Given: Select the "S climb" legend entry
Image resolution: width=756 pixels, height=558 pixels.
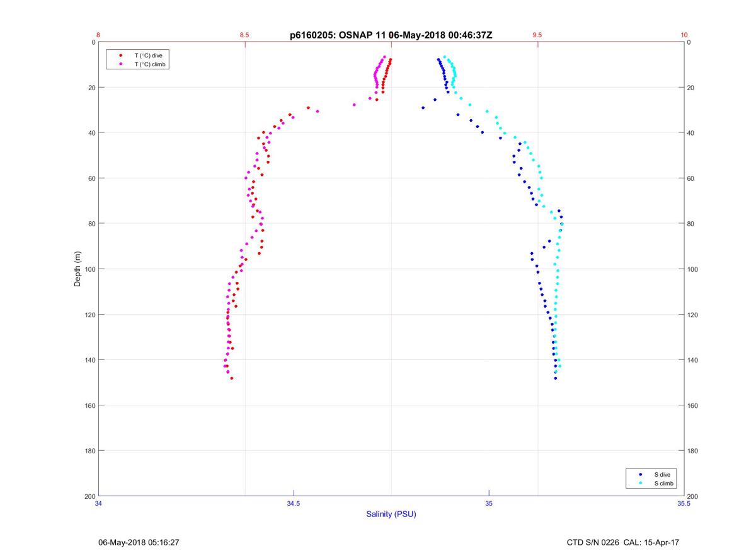Looking at the screenshot, I should pos(663,483).
